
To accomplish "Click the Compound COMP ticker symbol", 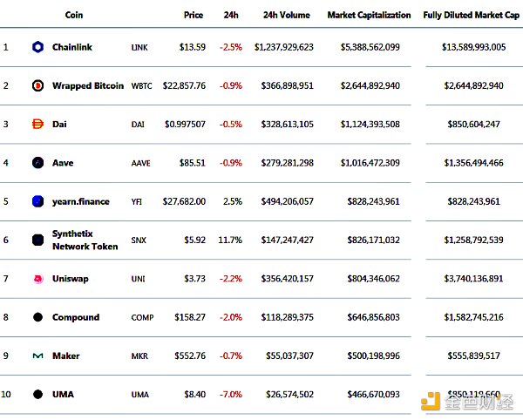I will pyautogui.click(x=143, y=317).
